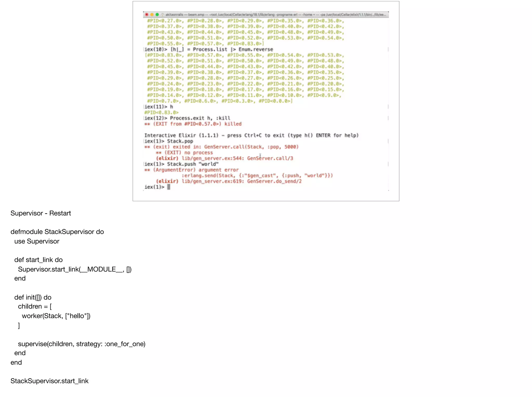Click the 'children = [' line
The height and width of the screenshot is (397, 532).
pos(35,307)
